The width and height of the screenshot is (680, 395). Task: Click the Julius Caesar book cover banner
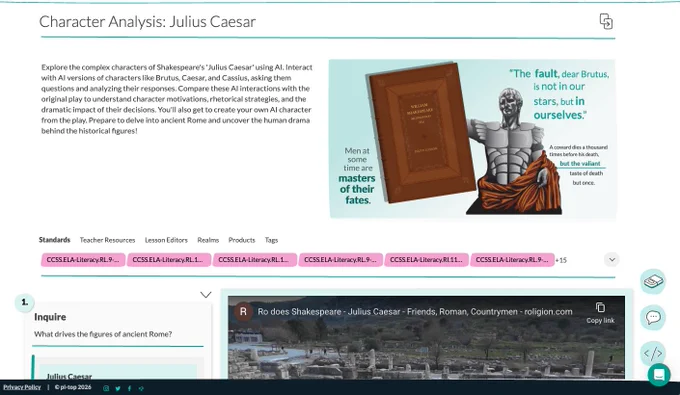472,139
